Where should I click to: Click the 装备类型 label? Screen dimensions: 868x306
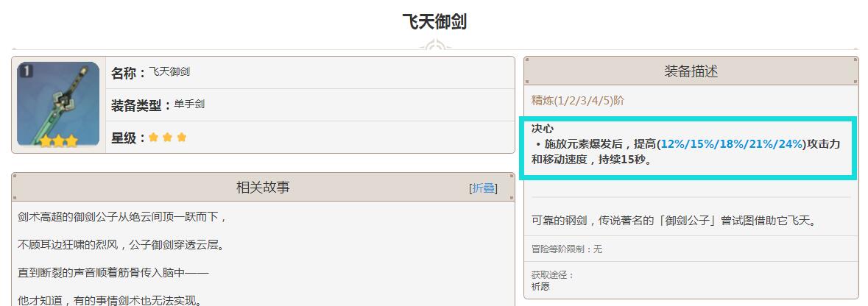click(x=141, y=105)
